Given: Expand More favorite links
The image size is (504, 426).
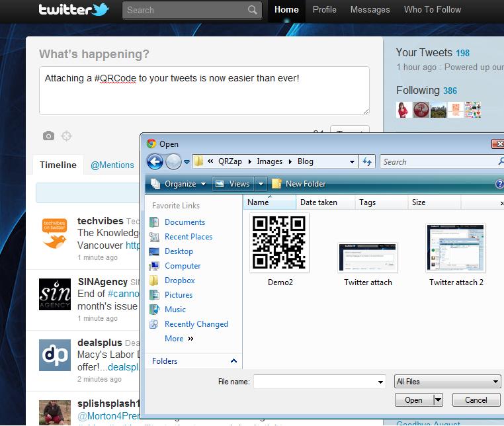Looking at the screenshot, I should pos(179,339).
